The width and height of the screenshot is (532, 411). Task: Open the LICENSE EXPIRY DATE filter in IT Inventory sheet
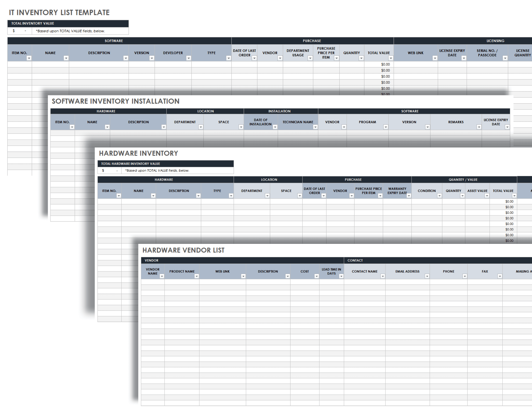click(x=464, y=58)
